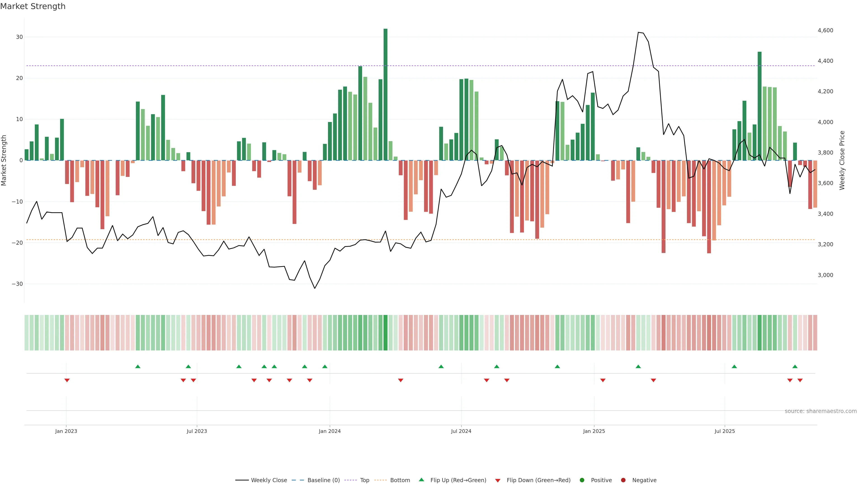868x488 pixels.
Task: Click the rightmost red flip-down triangle marker
Action: tap(800, 380)
